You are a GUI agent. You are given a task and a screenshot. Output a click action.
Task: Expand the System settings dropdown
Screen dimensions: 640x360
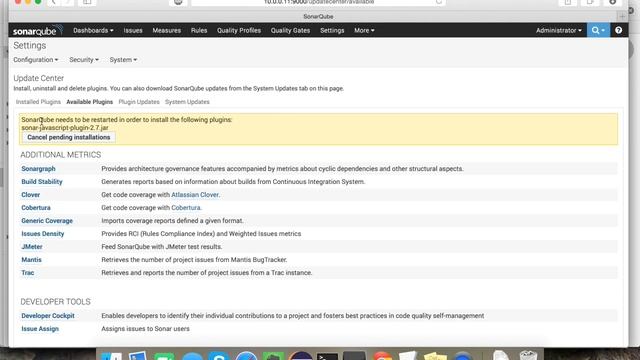[123, 60]
